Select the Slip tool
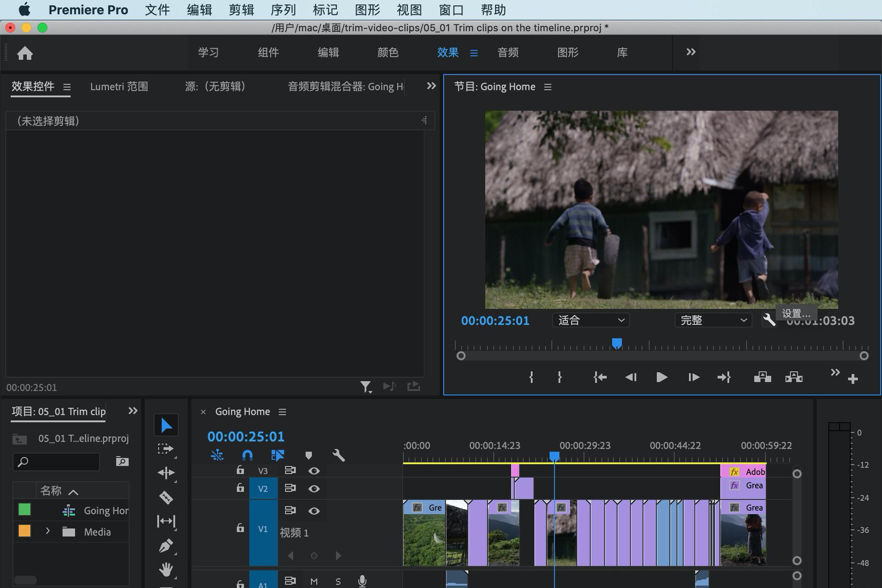Screen dimensions: 882x588 (166, 521)
